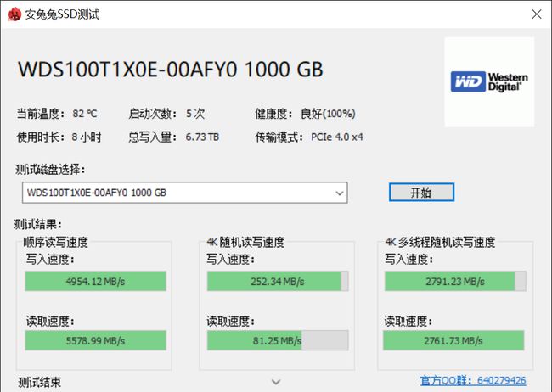Click the sequential write 4954.12 MB/s bar
This screenshot has width=552, height=392.
coord(95,281)
